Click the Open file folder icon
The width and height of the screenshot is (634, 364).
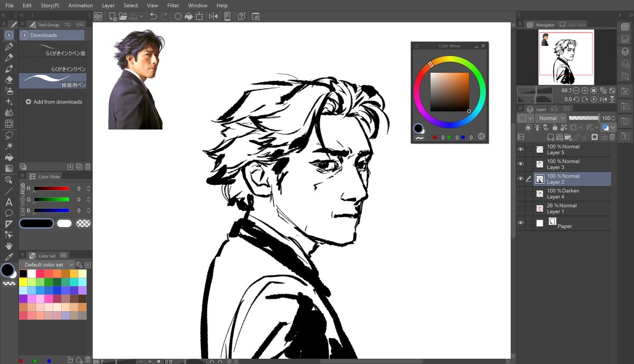(x=123, y=16)
